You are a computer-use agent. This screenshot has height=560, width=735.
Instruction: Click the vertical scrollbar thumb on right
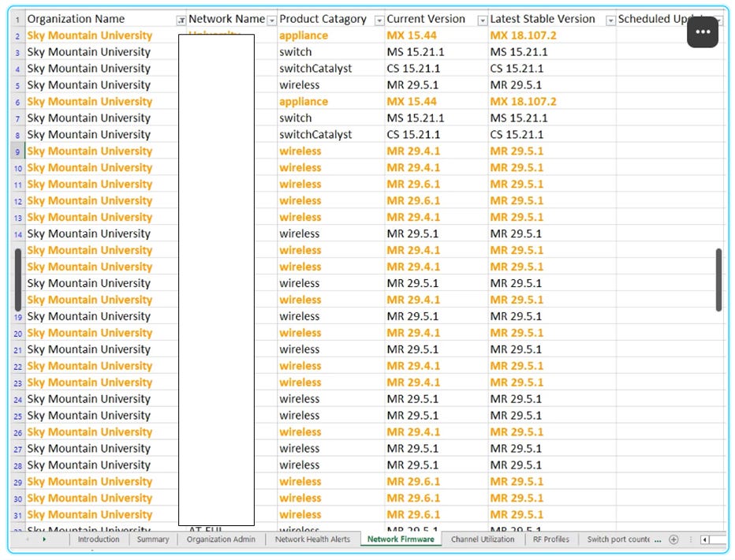[718, 280]
